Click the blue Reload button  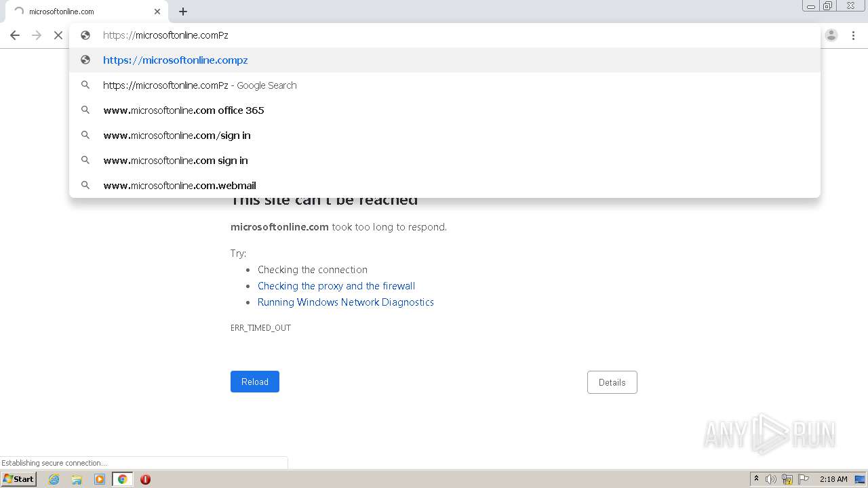click(255, 382)
